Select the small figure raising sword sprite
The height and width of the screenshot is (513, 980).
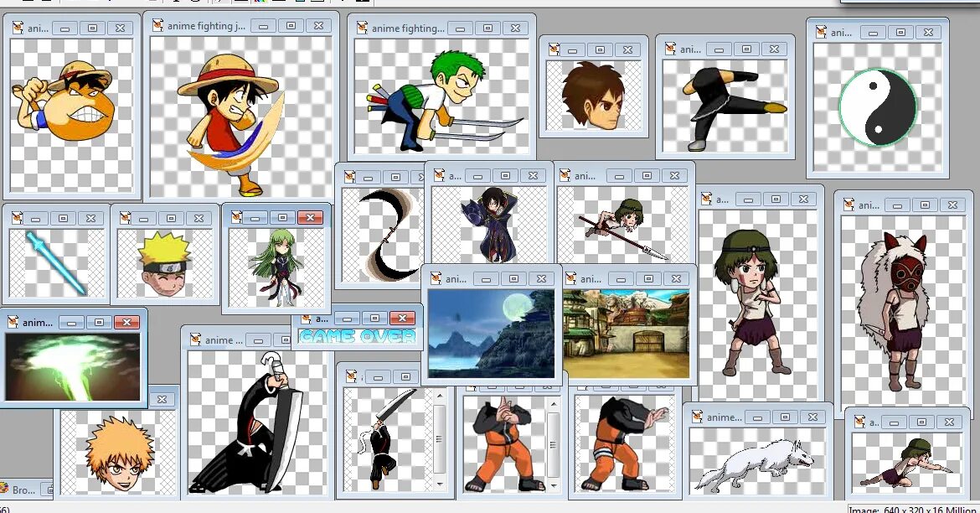pos(388,439)
